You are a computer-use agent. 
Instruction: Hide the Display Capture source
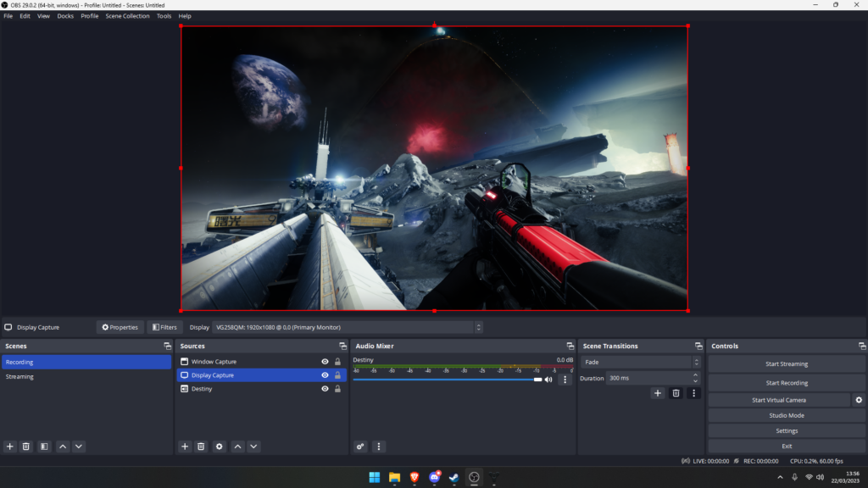325,375
